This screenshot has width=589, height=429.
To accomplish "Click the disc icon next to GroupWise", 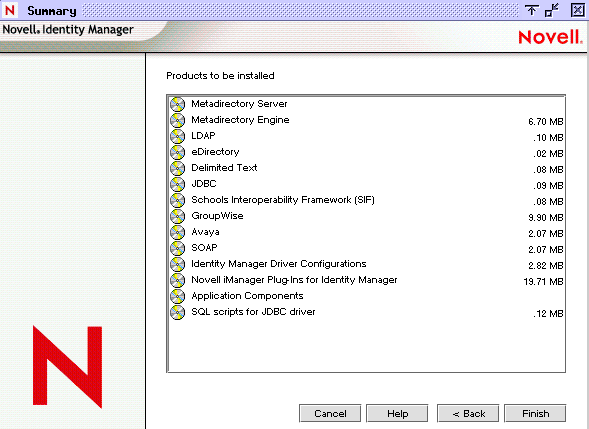I will click(178, 216).
